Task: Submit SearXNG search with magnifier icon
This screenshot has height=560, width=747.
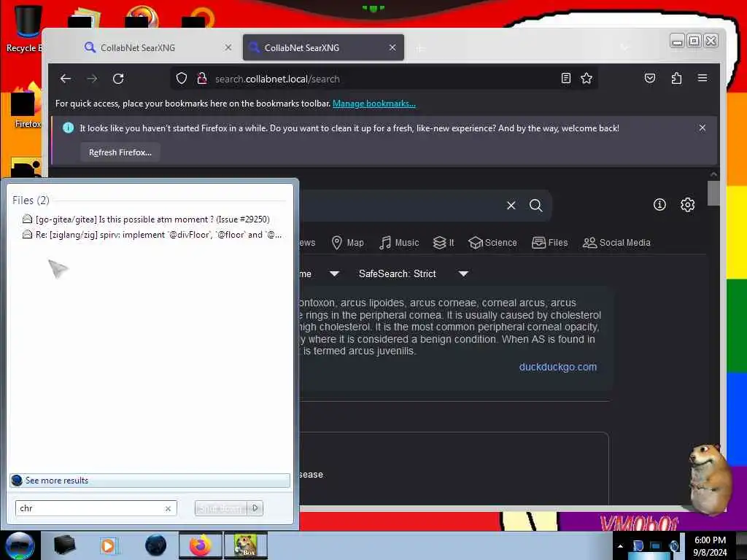Action: point(536,205)
